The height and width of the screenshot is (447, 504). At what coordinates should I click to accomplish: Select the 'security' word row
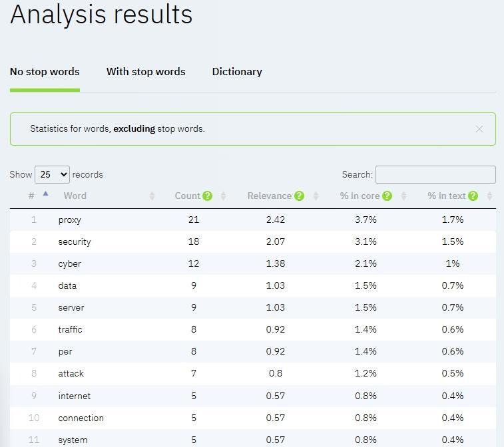click(75, 241)
